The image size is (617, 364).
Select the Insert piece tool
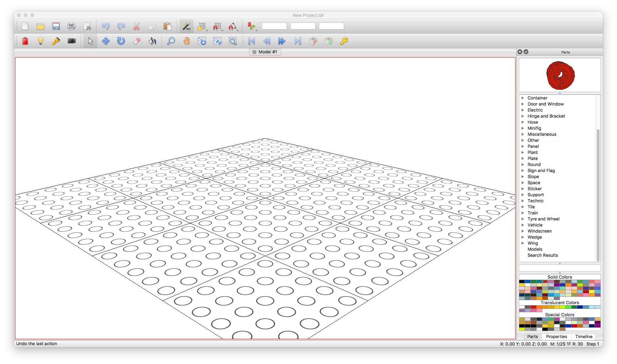pos(25,41)
